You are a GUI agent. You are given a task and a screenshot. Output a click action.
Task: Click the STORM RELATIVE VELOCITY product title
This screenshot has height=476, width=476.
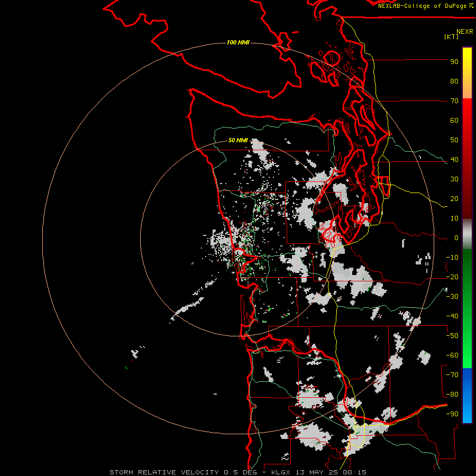point(164,472)
